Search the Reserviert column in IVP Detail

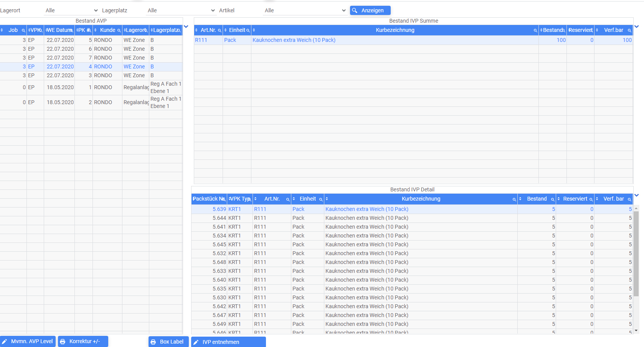(x=591, y=199)
